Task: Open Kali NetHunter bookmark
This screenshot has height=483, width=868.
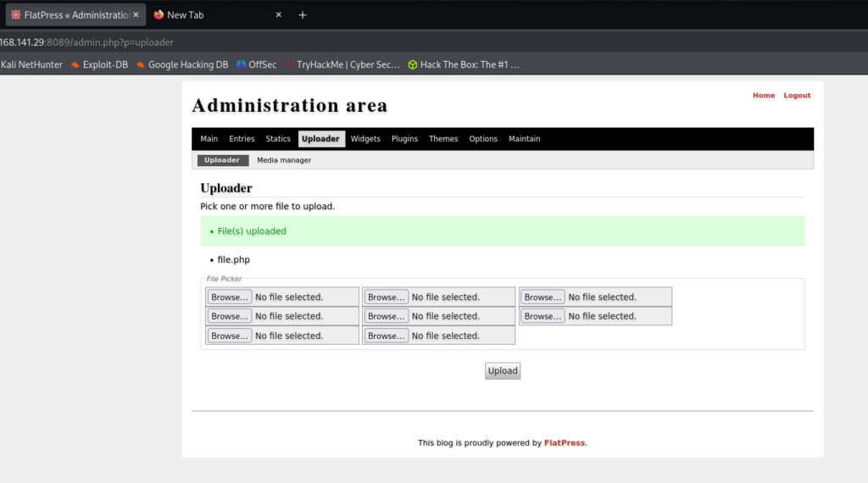Action: tap(31, 64)
